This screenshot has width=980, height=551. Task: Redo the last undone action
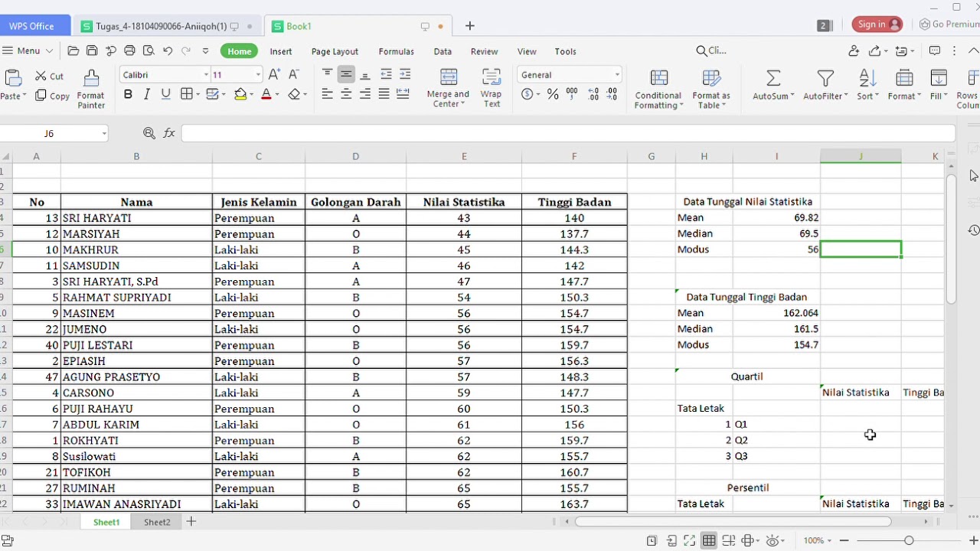pyautogui.click(x=186, y=51)
